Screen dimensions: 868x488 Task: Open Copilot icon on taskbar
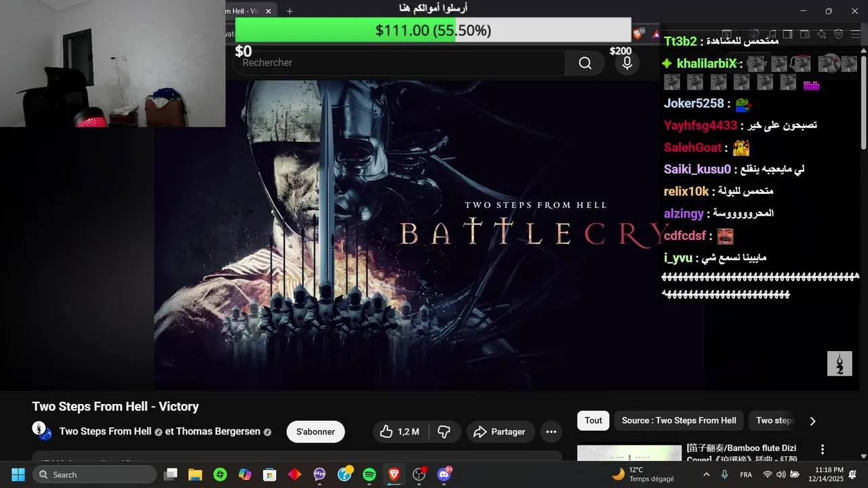coord(245,474)
